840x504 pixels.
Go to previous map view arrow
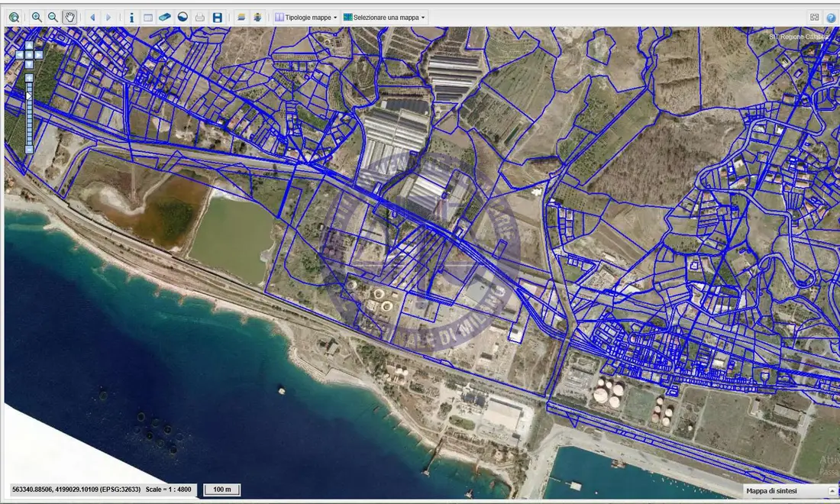pos(92,17)
